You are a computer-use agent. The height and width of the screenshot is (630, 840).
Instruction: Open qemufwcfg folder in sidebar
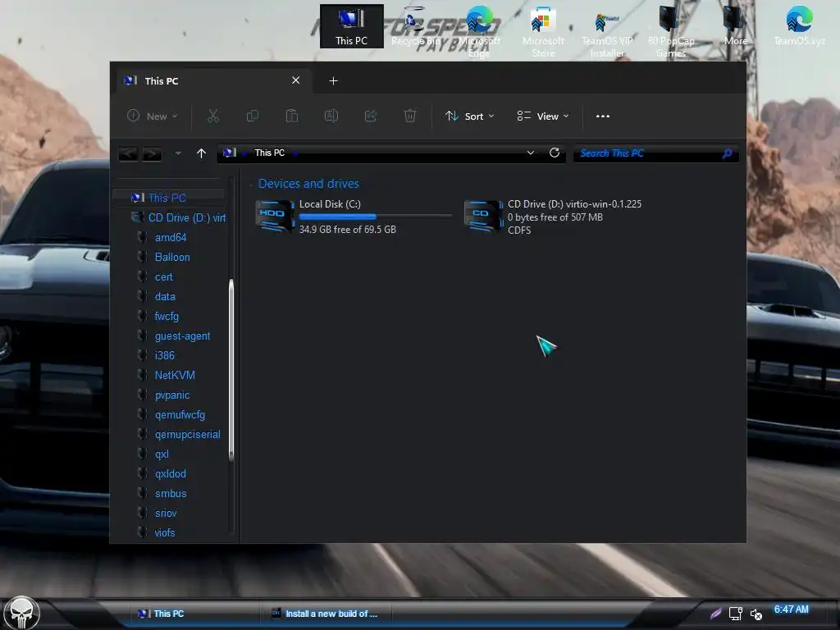click(x=180, y=414)
